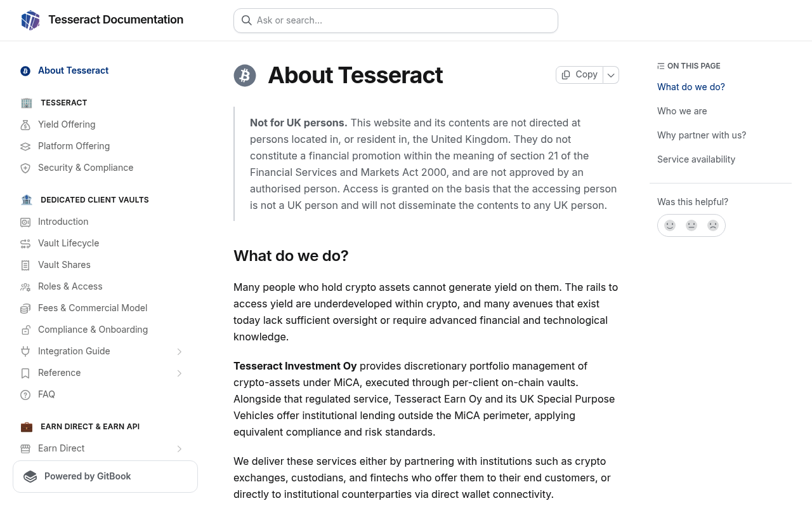Copy the page with the Copy button
Screen dimensions: 812x508
[x=580, y=75]
